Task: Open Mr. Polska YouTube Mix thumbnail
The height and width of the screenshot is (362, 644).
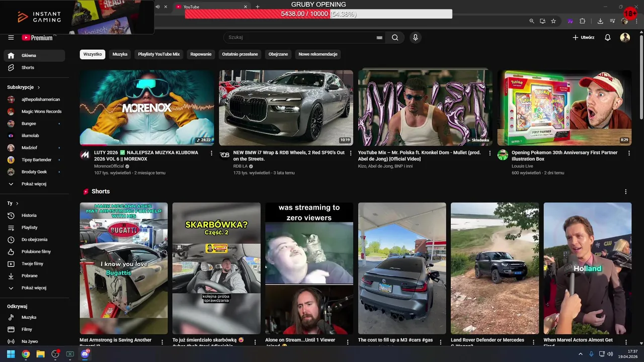Action: 425,108
